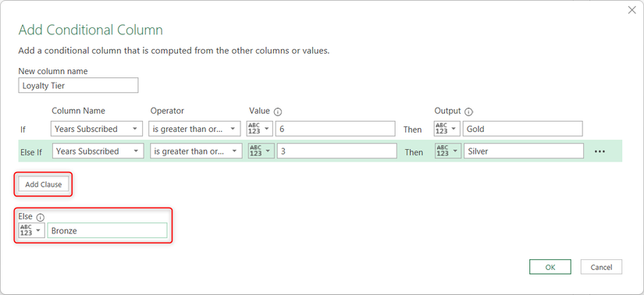Image resolution: width=644 pixels, height=295 pixels.
Task: Click the value field containing 6
Action: (335, 129)
